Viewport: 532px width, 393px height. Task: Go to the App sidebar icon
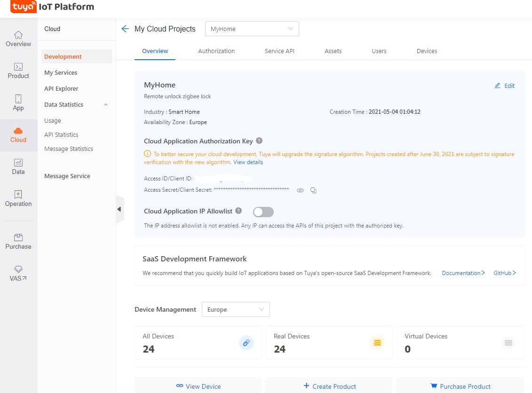18,103
